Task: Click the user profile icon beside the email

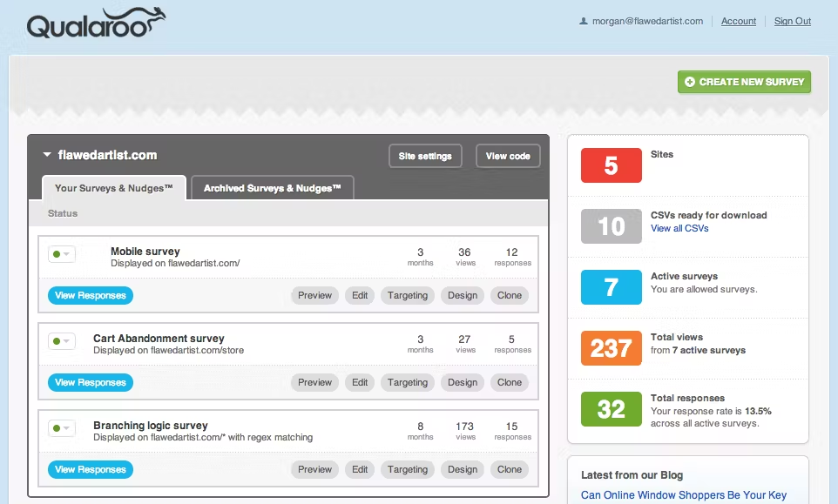Action: (x=584, y=22)
